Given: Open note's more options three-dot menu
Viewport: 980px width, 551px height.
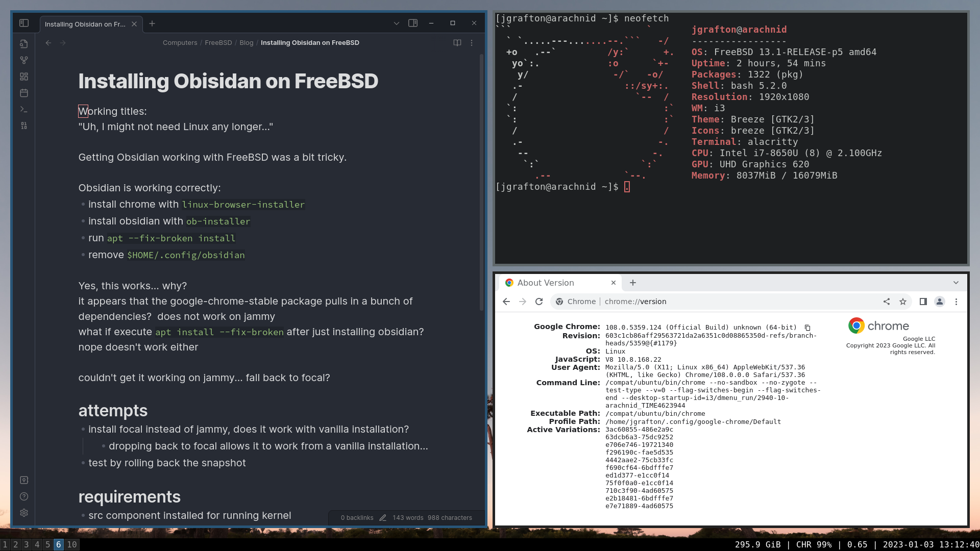Looking at the screenshot, I should 472,43.
